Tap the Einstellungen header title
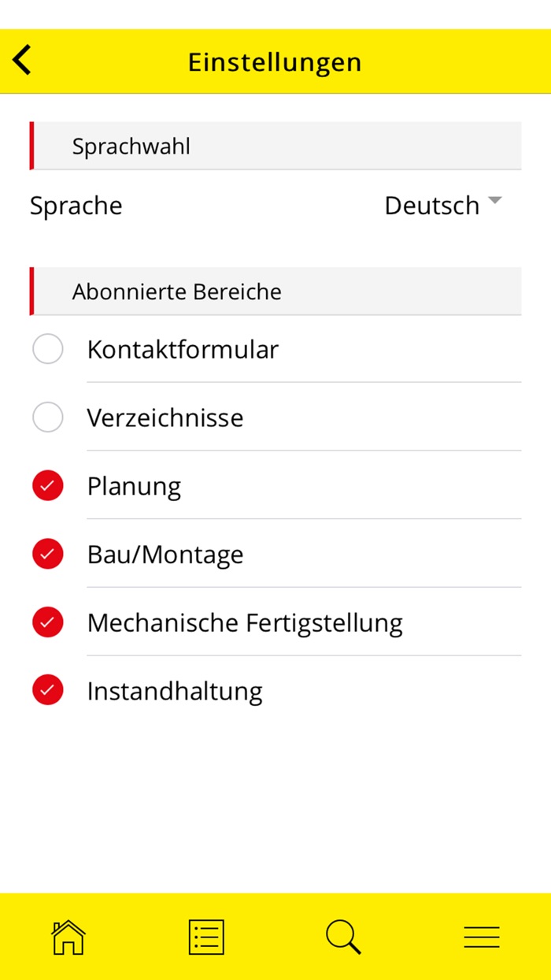The width and height of the screenshot is (551, 980). [274, 61]
